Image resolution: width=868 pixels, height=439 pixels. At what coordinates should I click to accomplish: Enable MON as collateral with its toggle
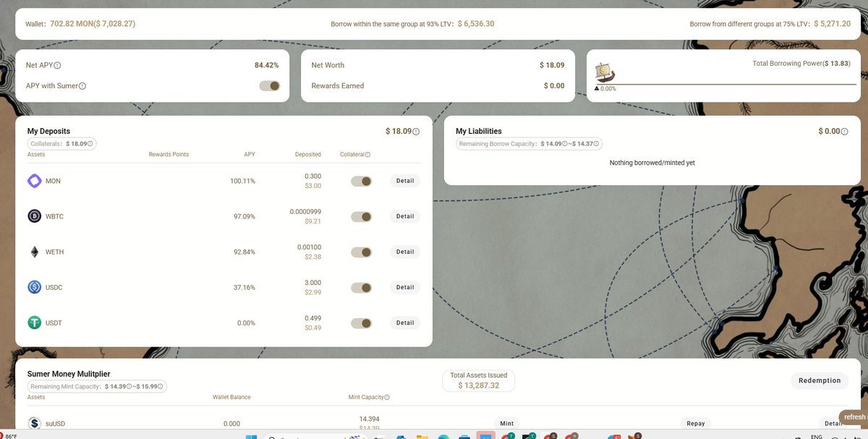(x=361, y=181)
